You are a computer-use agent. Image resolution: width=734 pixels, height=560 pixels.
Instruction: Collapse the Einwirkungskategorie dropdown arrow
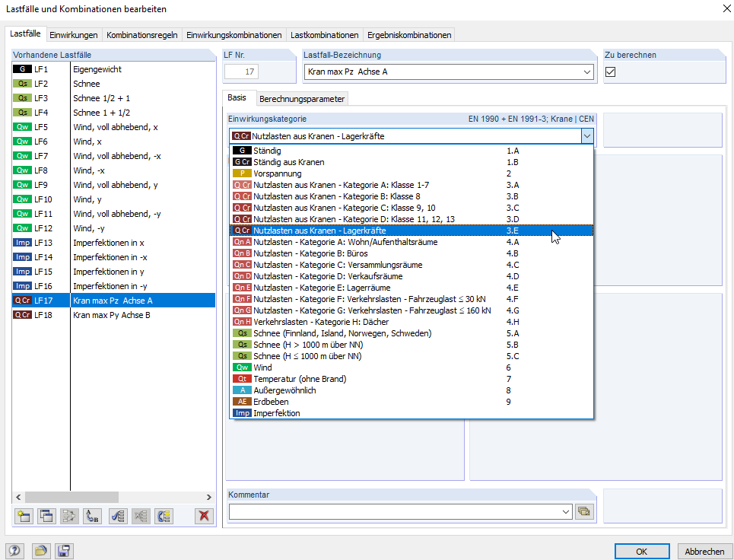click(x=587, y=136)
